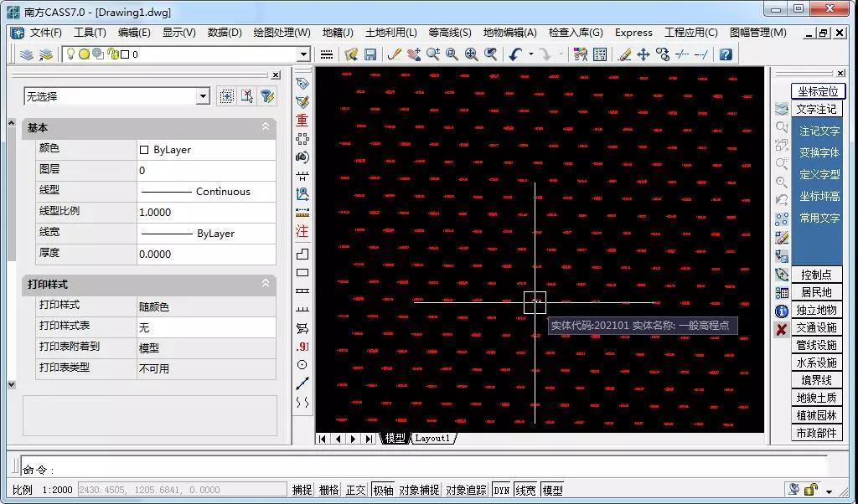Toggle 栅格 grid display in status bar
This screenshot has height=504, width=858.
[x=328, y=490]
